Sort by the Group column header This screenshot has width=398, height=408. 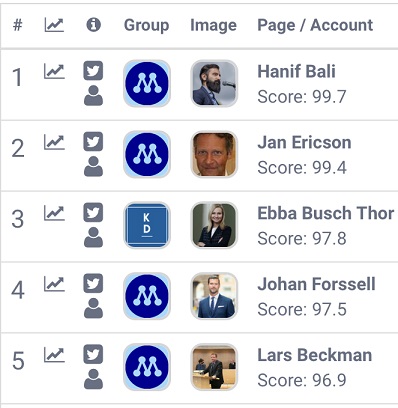pos(147,25)
